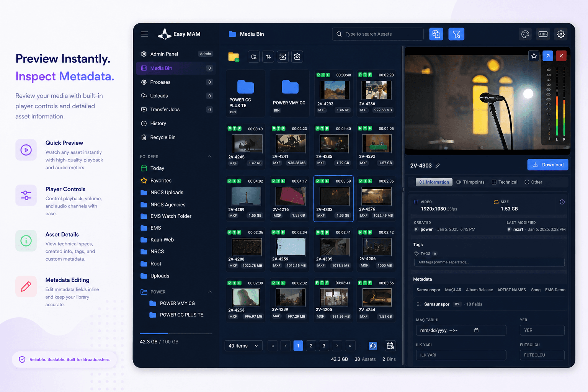This screenshot has width=588, height=392.
Task: Click the blue pop-out arrow on preview
Action: [x=548, y=56]
